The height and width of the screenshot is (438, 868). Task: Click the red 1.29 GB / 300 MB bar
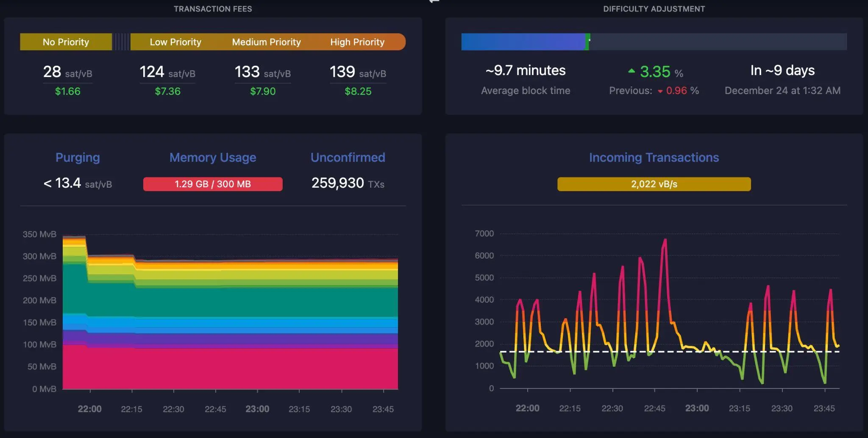tap(213, 184)
